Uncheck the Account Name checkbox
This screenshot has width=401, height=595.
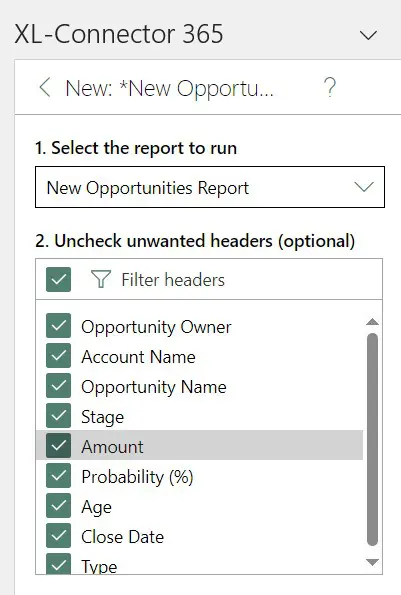click(58, 356)
